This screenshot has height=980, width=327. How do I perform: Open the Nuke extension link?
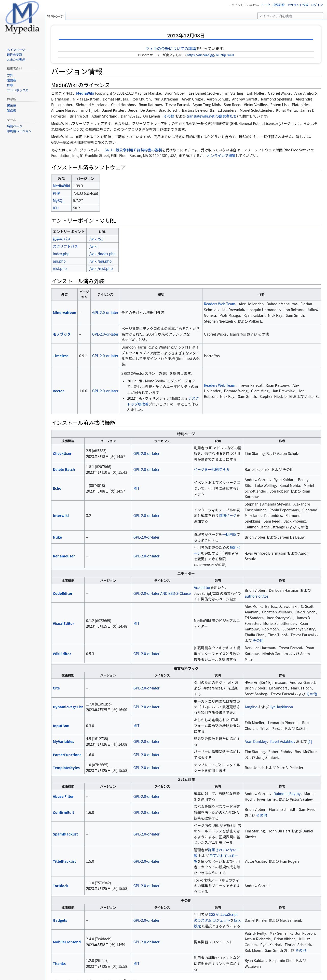click(58, 538)
